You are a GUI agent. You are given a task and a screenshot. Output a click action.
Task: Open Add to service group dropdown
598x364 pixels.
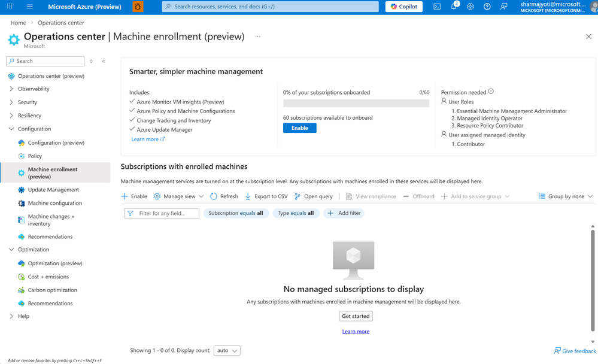point(475,196)
